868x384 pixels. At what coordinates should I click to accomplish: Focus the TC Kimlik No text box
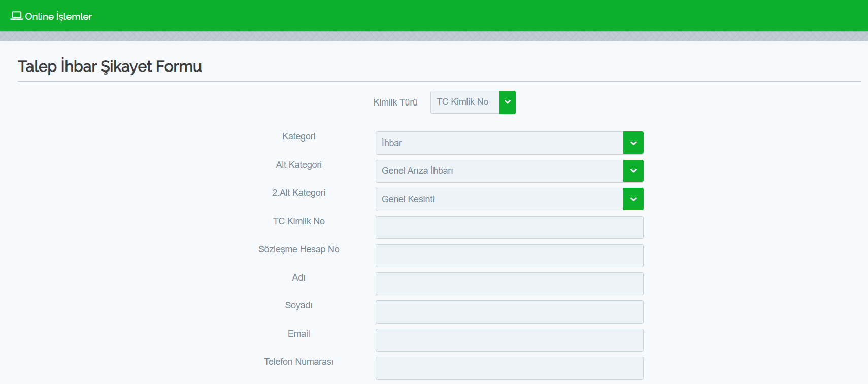(x=509, y=227)
